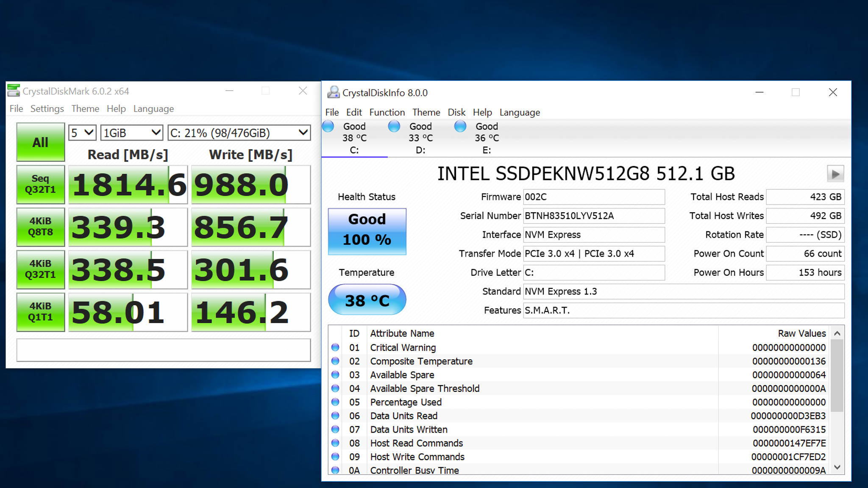
Task: Open the test size dropdown showing 1GiB
Action: 131,133
